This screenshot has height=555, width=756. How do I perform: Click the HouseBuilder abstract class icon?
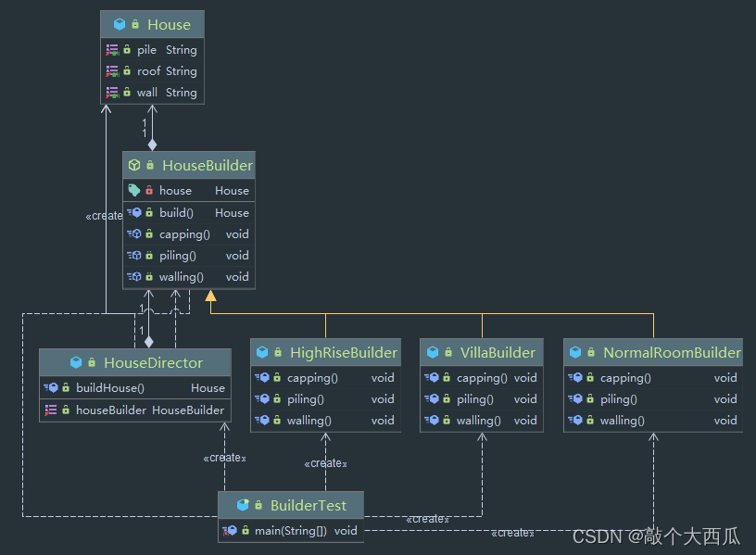click(x=134, y=165)
